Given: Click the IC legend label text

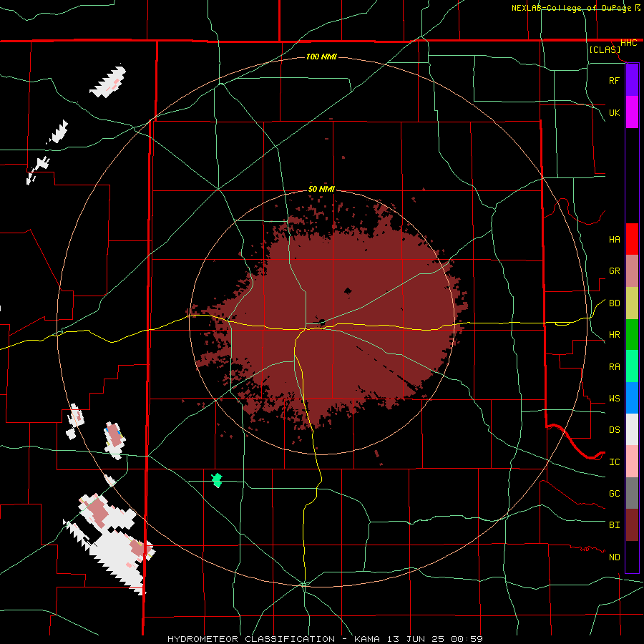Looking at the screenshot, I should click(x=615, y=462).
